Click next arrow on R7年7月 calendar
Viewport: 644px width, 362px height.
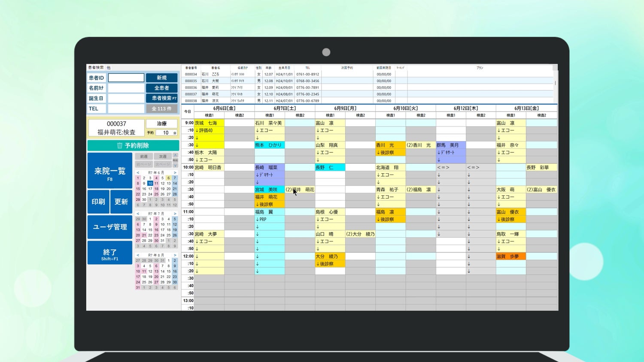pyautogui.click(x=175, y=214)
